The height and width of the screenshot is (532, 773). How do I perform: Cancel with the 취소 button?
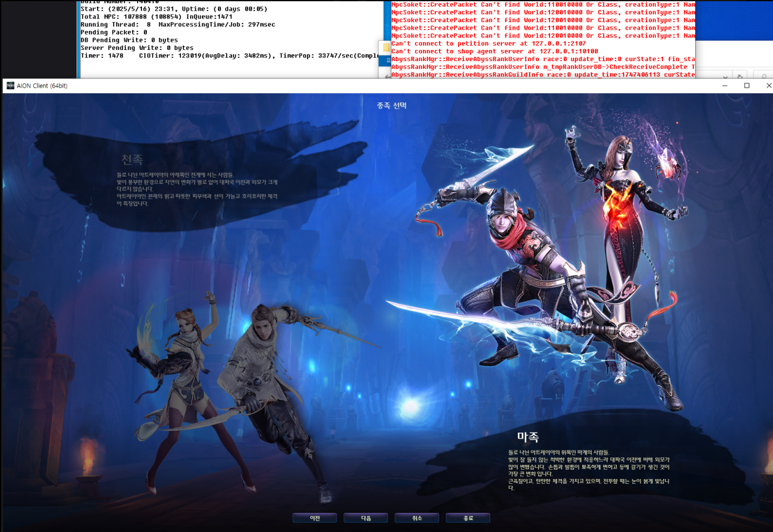click(x=417, y=518)
